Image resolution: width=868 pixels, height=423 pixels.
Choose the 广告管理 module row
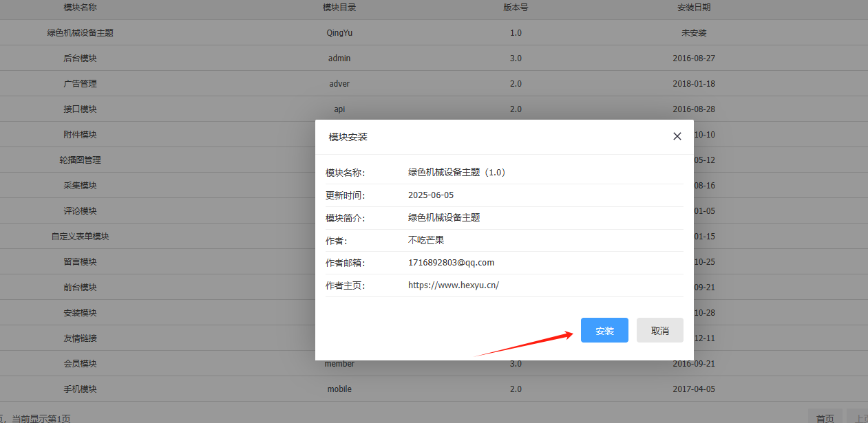80,84
